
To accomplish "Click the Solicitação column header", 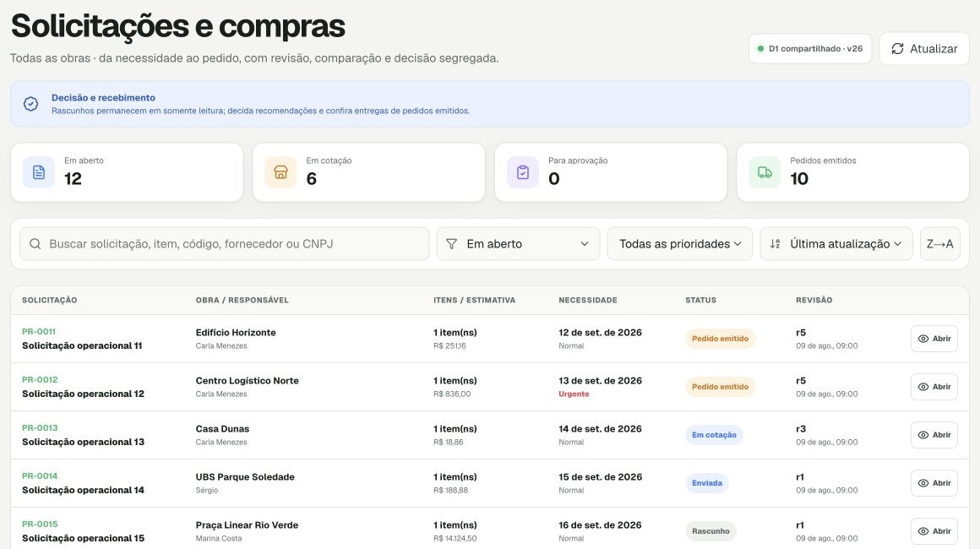I will [x=49, y=301].
